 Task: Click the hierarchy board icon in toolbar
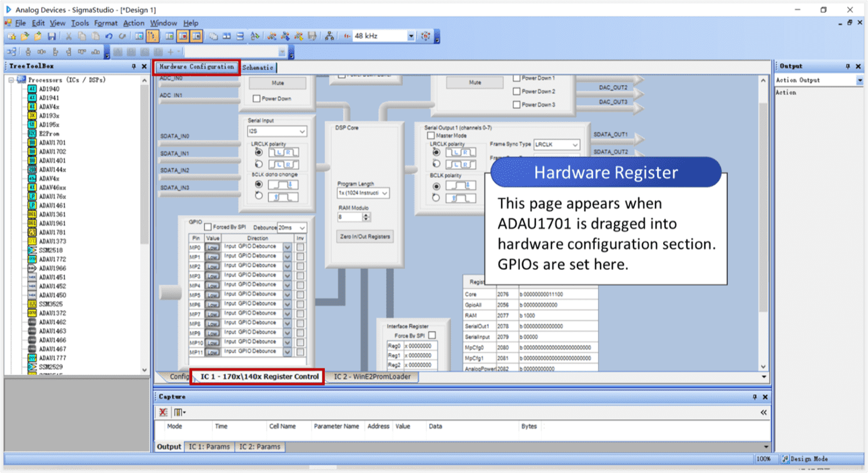pyautogui.click(x=329, y=36)
